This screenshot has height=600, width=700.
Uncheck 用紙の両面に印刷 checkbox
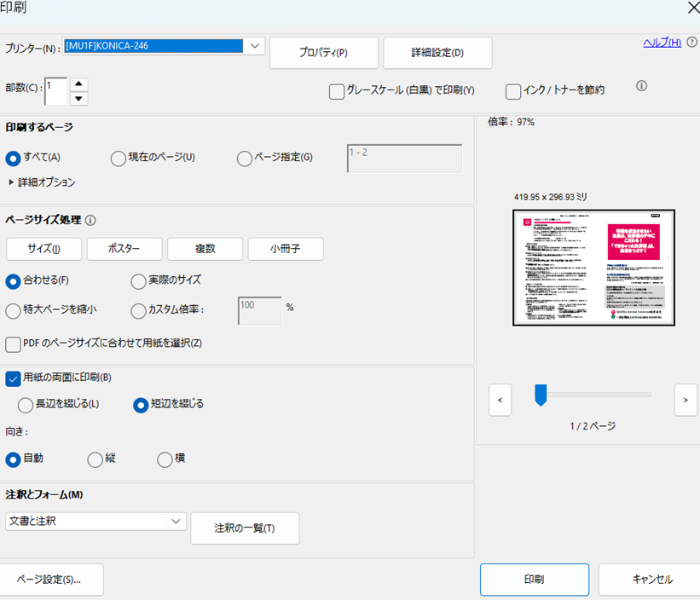[x=14, y=378]
